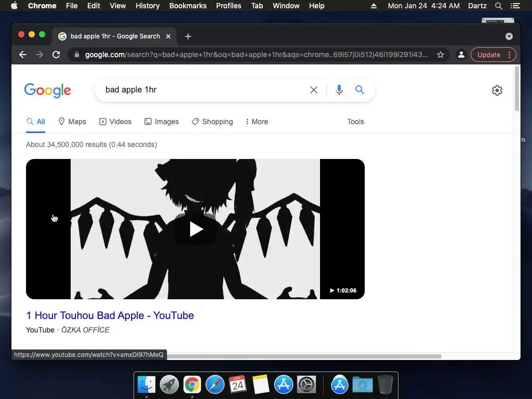Click the Dartz user name in menu bar
This screenshot has height=399, width=532.
(477, 6)
